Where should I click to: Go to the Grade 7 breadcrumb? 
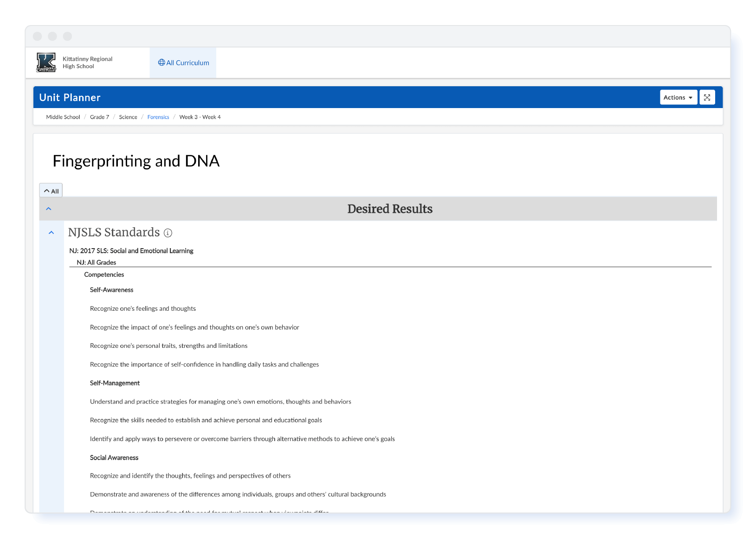[x=99, y=117]
